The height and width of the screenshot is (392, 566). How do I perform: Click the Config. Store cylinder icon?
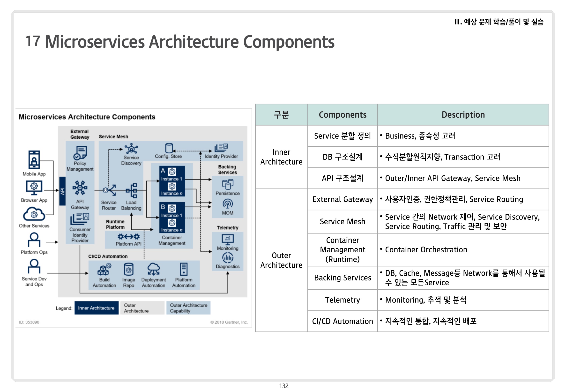point(169,148)
